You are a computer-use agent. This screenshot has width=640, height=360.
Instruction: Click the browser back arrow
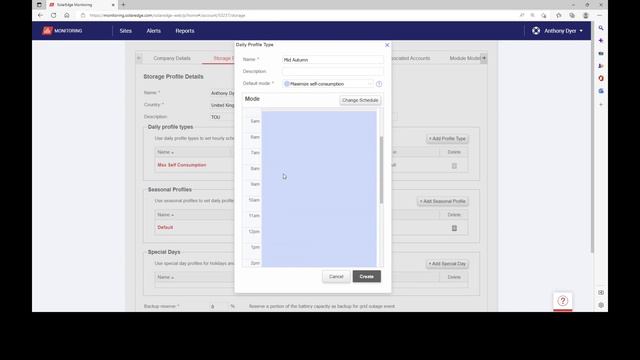(40, 16)
